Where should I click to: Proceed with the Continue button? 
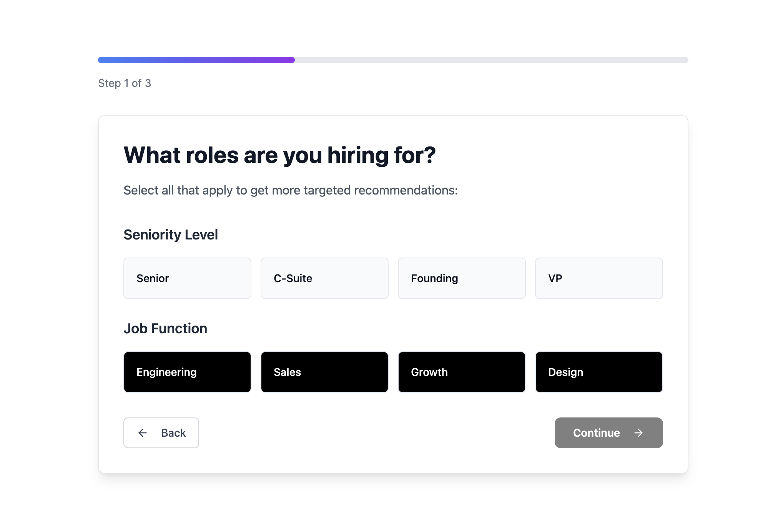coord(608,433)
